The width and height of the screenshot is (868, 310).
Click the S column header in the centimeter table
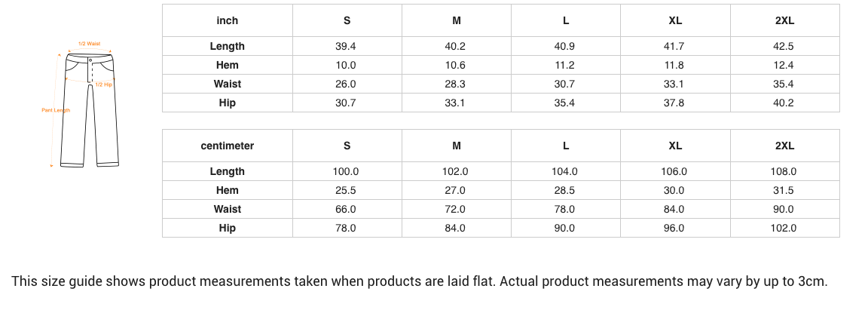coord(347,146)
